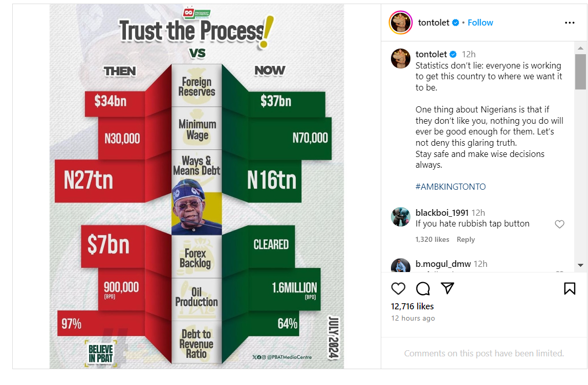
Task: Open the Trust the Process post image
Action: click(197, 187)
